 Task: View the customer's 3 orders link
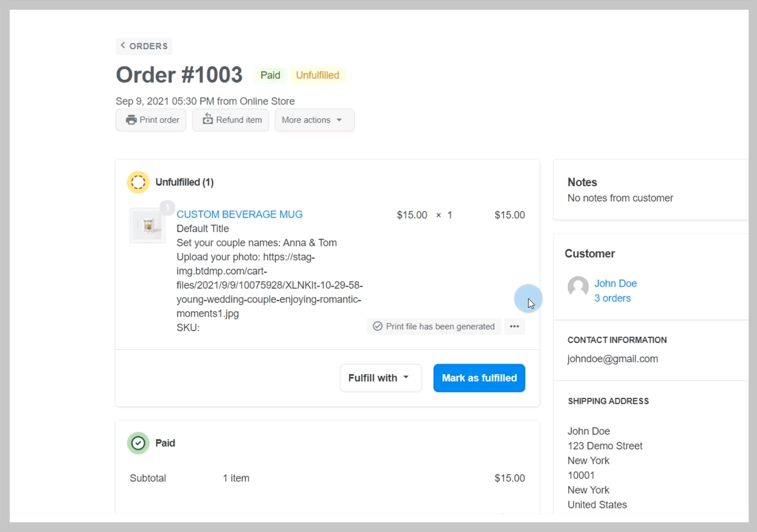[x=612, y=298]
